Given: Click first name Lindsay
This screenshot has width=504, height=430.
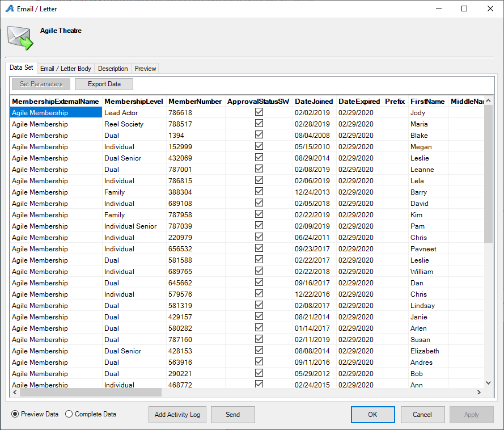Looking at the screenshot, I should click(428, 306).
